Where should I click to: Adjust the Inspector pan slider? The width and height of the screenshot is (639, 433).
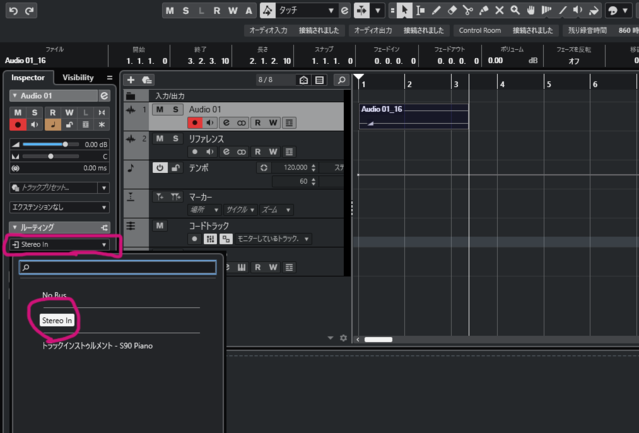click(51, 156)
